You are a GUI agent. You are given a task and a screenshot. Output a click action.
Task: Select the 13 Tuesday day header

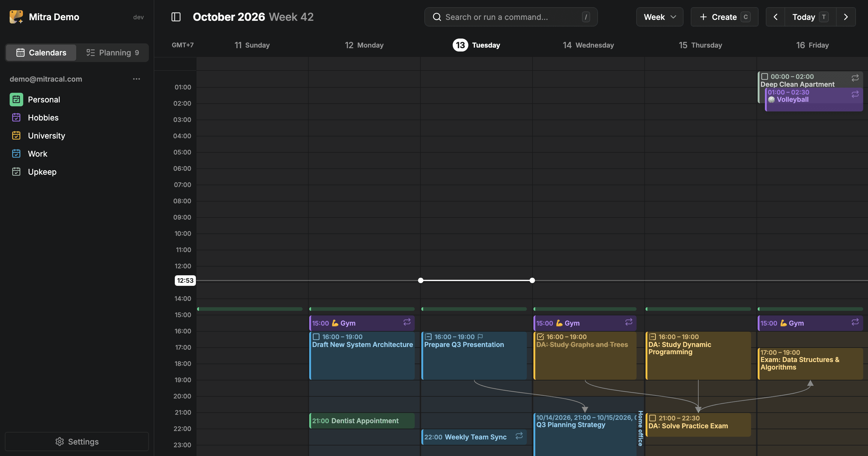(x=476, y=45)
